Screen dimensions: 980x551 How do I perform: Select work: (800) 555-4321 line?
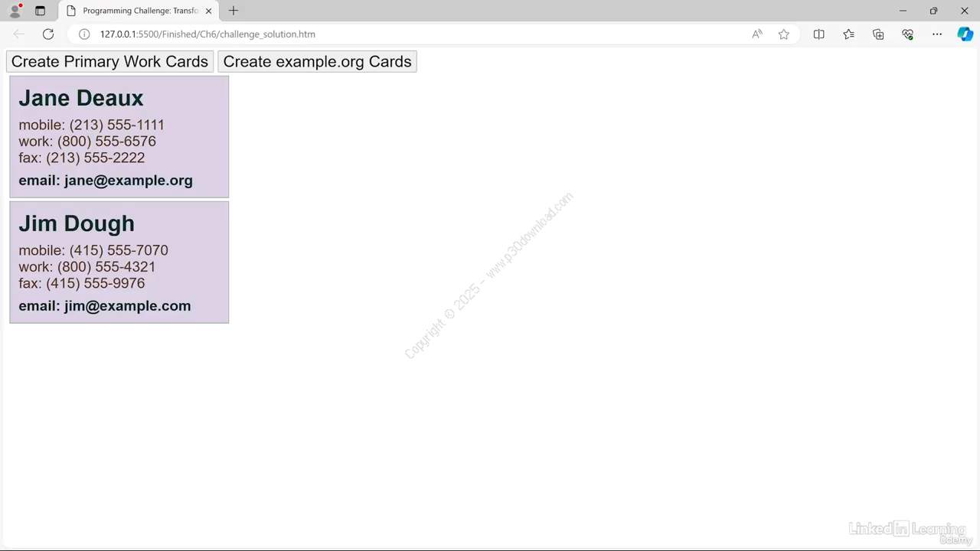[x=87, y=266]
